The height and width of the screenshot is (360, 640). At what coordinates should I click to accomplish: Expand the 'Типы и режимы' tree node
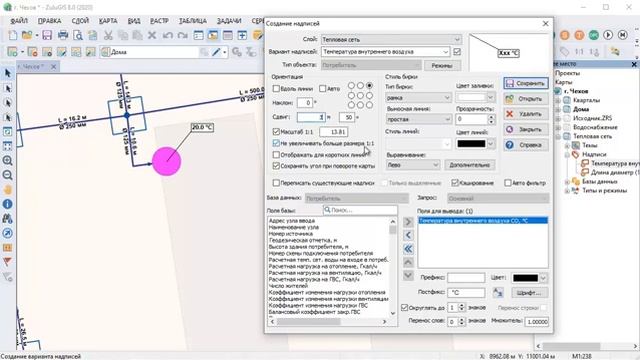[567, 191]
